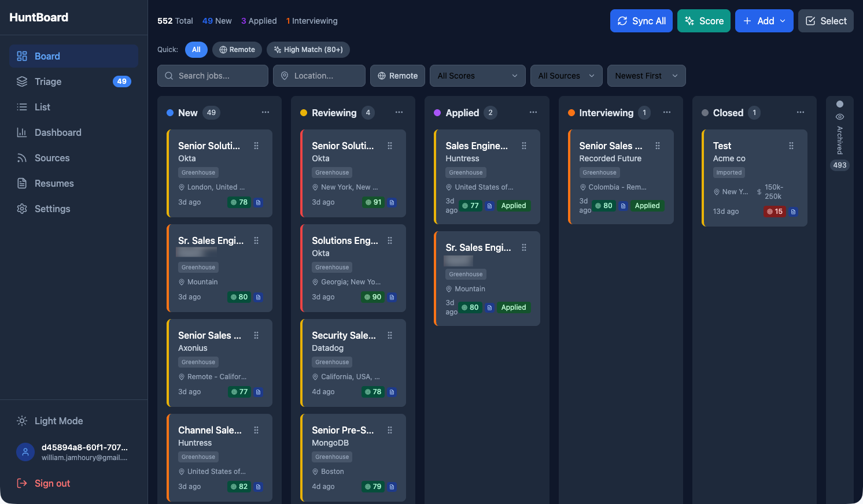The height and width of the screenshot is (504, 863).
Task: Open the options menu on the New column
Action: (x=265, y=112)
